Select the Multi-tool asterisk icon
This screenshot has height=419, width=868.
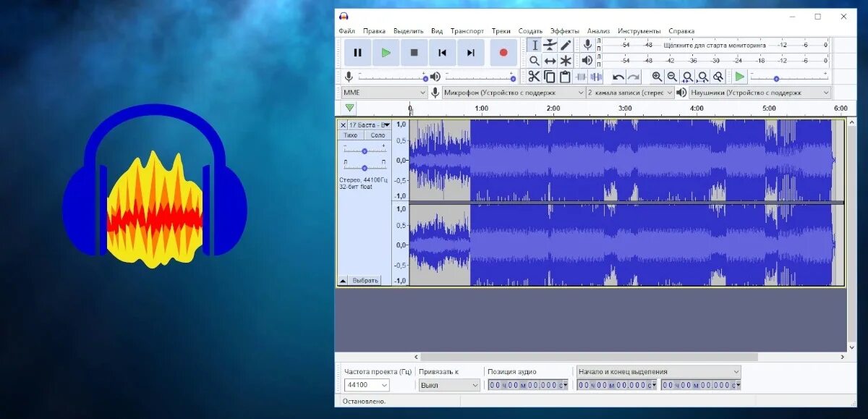tap(566, 61)
